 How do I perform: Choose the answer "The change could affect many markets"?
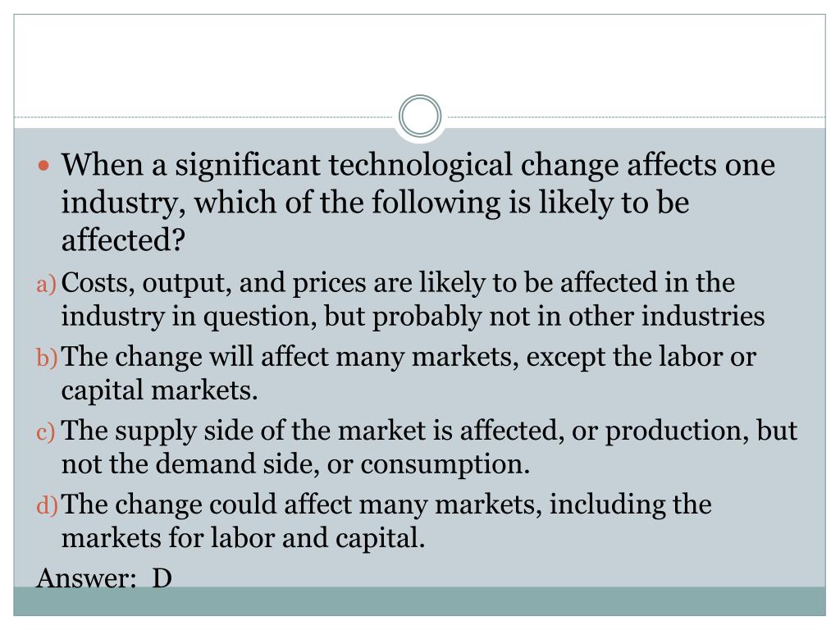coord(386,521)
